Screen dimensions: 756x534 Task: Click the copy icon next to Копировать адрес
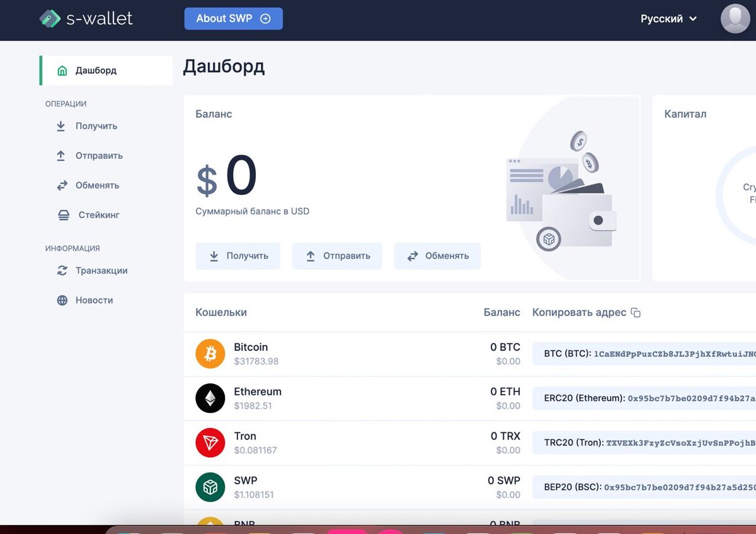click(x=636, y=313)
